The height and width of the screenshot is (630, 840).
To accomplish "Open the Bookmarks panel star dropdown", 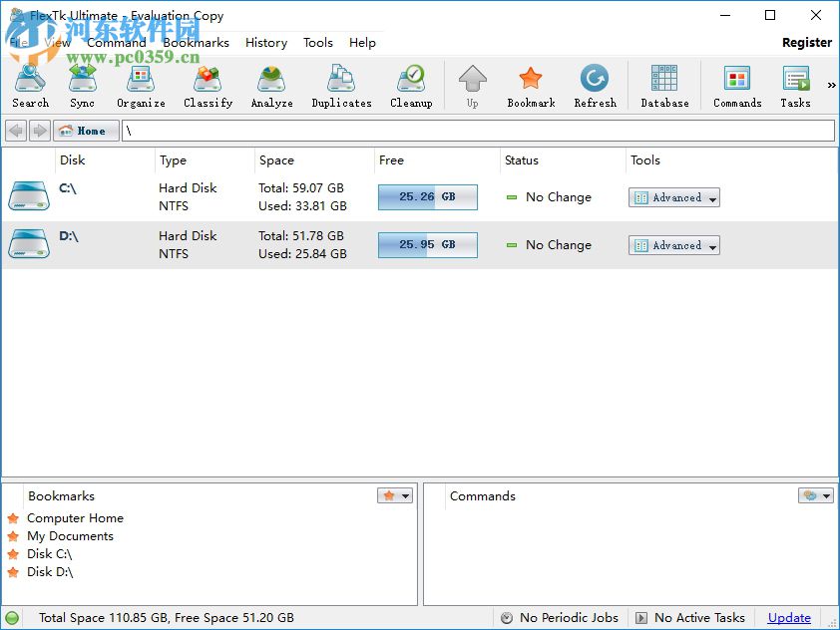I will pos(395,495).
